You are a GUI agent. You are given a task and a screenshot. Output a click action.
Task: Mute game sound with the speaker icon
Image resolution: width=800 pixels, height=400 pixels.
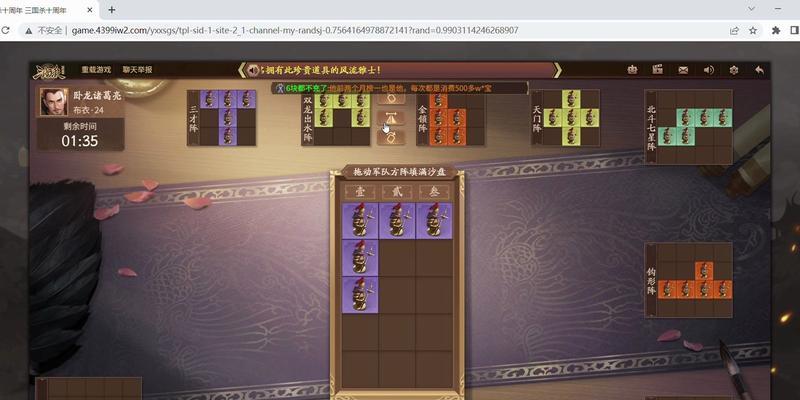pos(709,70)
